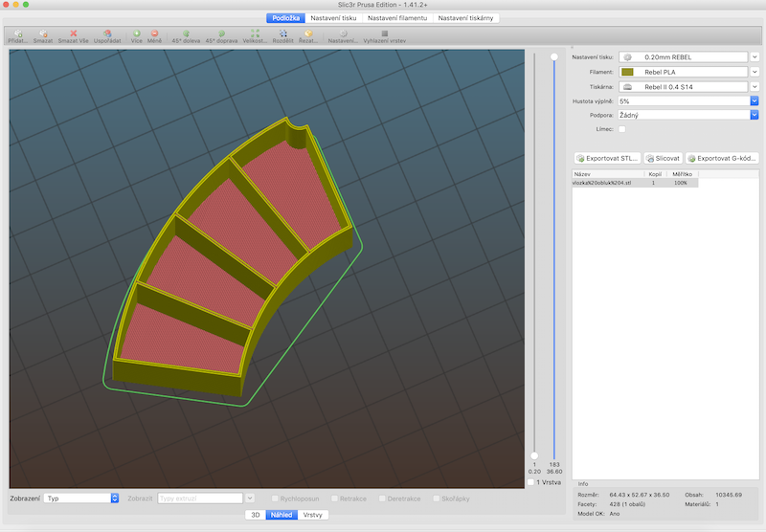Click the Přidat (add model) toolbar icon
Image resolution: width=766 pixels, height=532 pixels.
pyautogui.click(x=17, y=33)
